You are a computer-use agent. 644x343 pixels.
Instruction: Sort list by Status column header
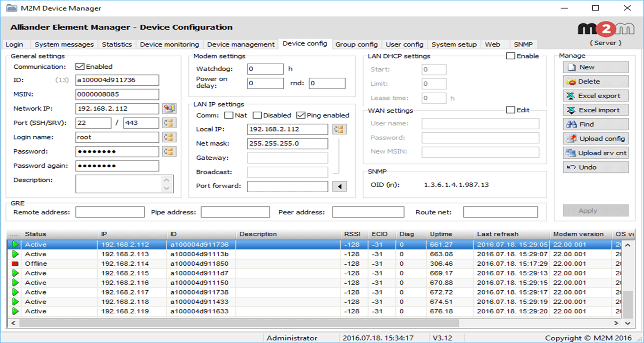[60, 234]
